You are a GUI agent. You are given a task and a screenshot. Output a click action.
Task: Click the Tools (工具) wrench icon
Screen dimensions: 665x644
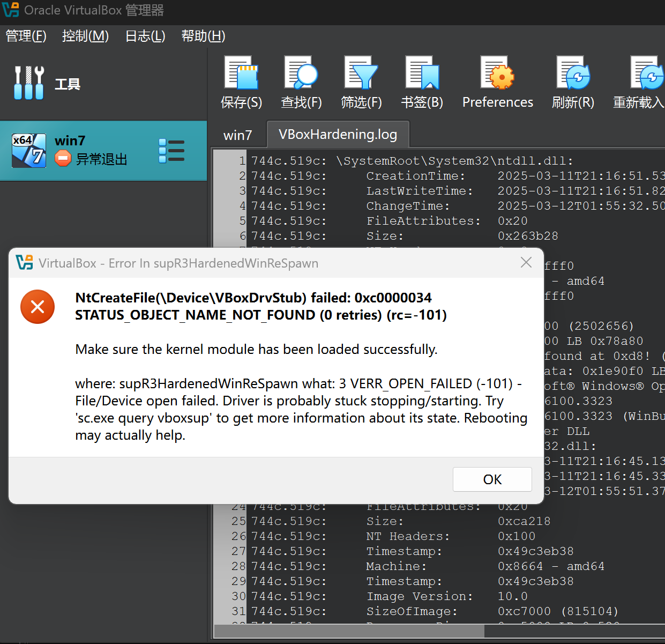coord(29,83)
